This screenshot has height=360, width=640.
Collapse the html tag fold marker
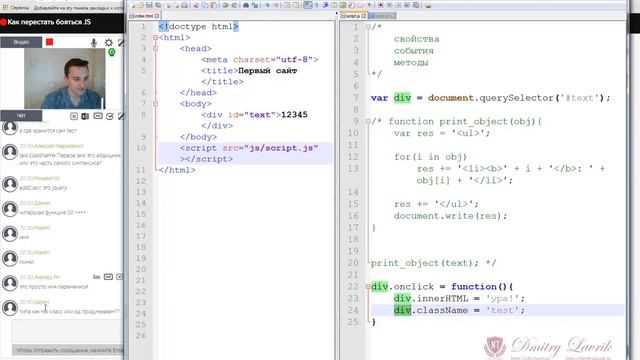tap(156, 38)
